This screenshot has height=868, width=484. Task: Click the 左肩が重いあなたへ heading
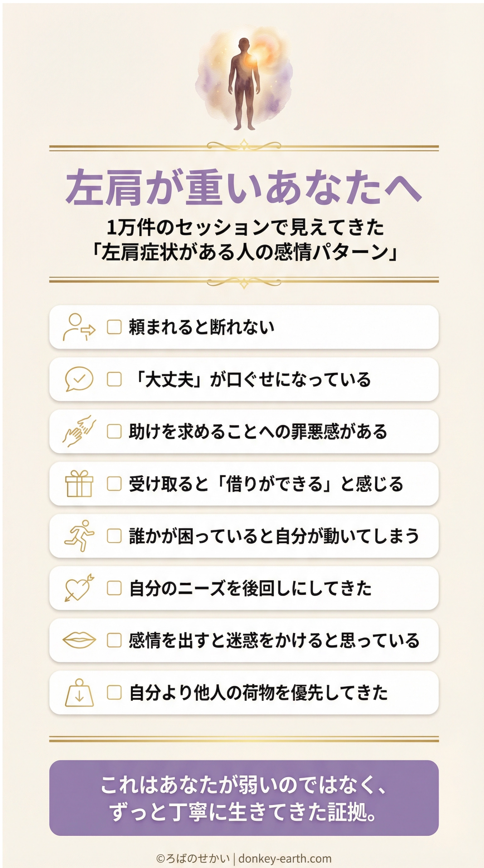(x=244, y=187)
